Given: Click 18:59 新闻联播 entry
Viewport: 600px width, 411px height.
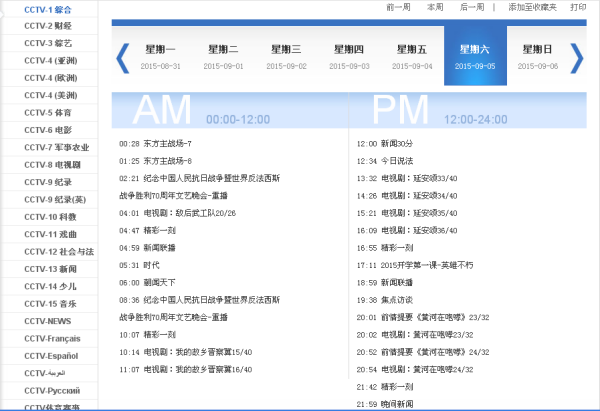Looking at the screenshot, I should pyautogui.click(x=385, y=282).
